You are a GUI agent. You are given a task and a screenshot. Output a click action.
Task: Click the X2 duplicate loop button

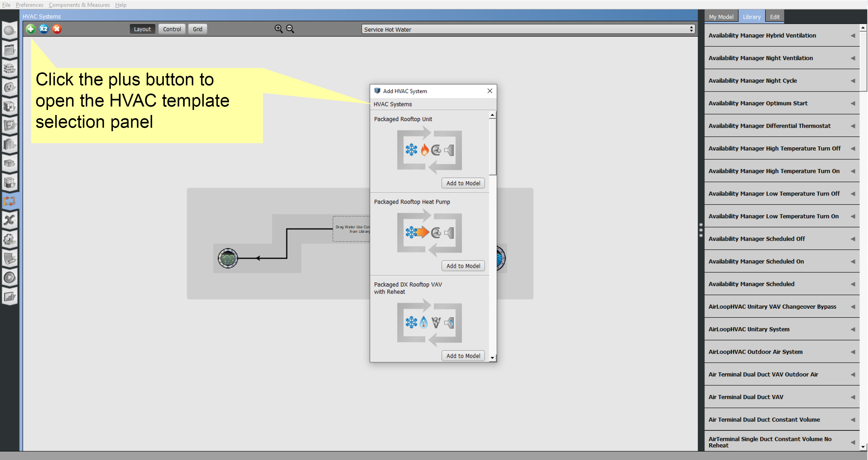click(x=43, y=29)
